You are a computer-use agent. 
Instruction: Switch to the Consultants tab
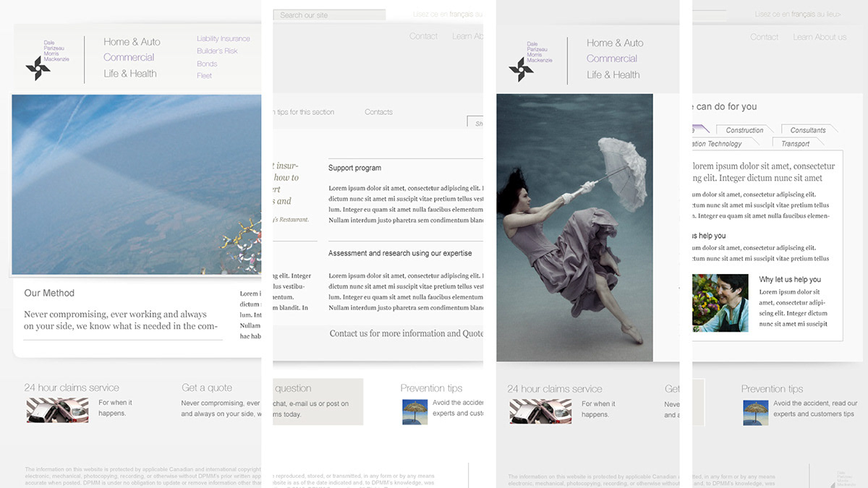coord(808,130)
